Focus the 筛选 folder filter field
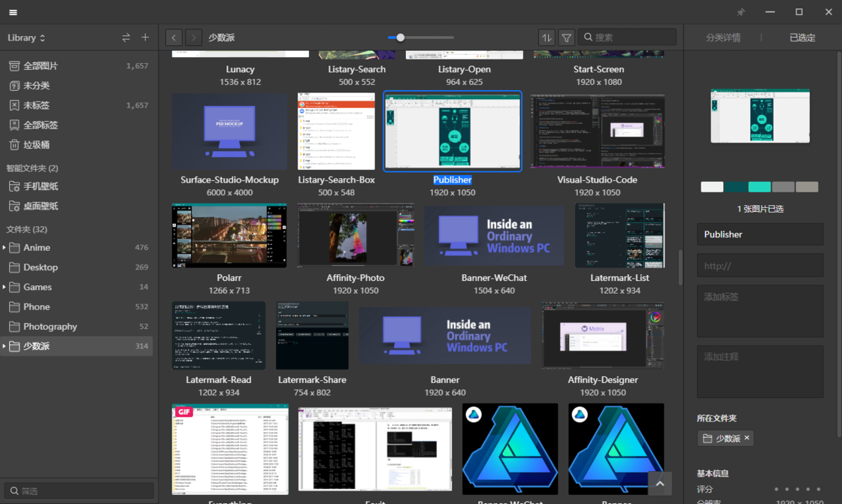Screen dimensions: 842x504 point(79,490)
